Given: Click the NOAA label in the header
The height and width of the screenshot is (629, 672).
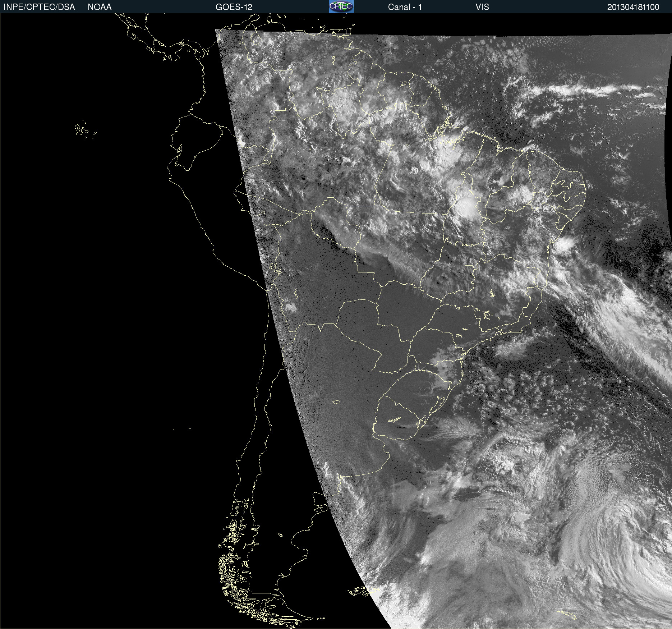Looking at the screenshot, I should 100,7.
